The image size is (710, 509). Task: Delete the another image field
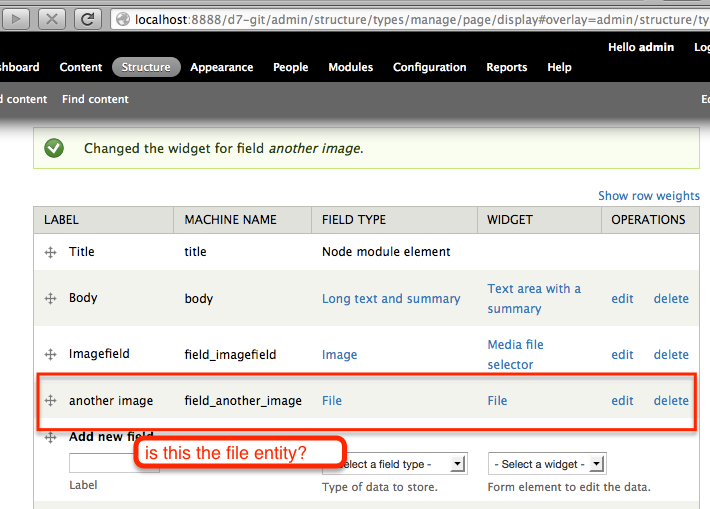coord(671,401)
